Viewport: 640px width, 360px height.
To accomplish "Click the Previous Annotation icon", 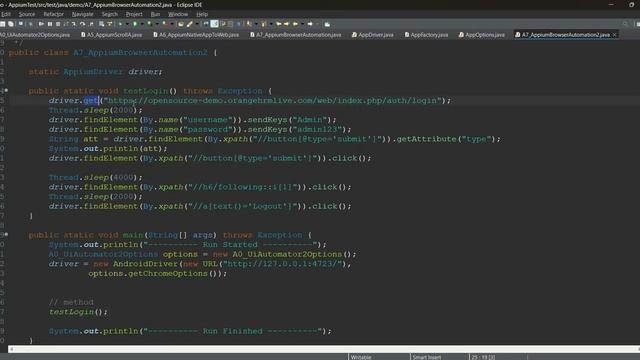I will click(263, 24).
